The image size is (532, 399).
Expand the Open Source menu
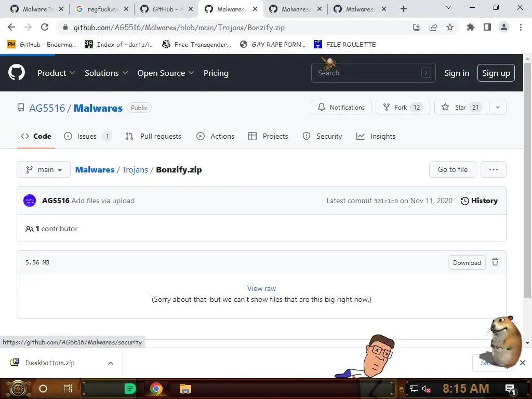pyautogui.click(x=166, y=73)
